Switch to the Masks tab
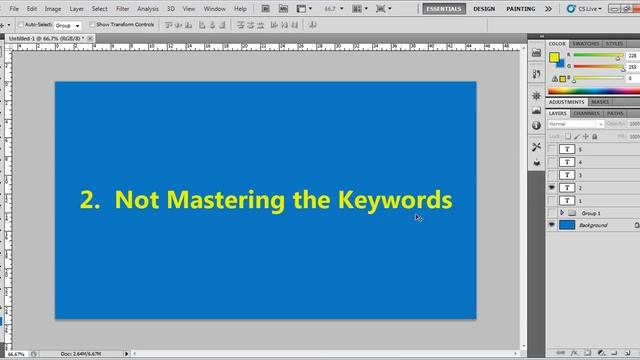 600,102
